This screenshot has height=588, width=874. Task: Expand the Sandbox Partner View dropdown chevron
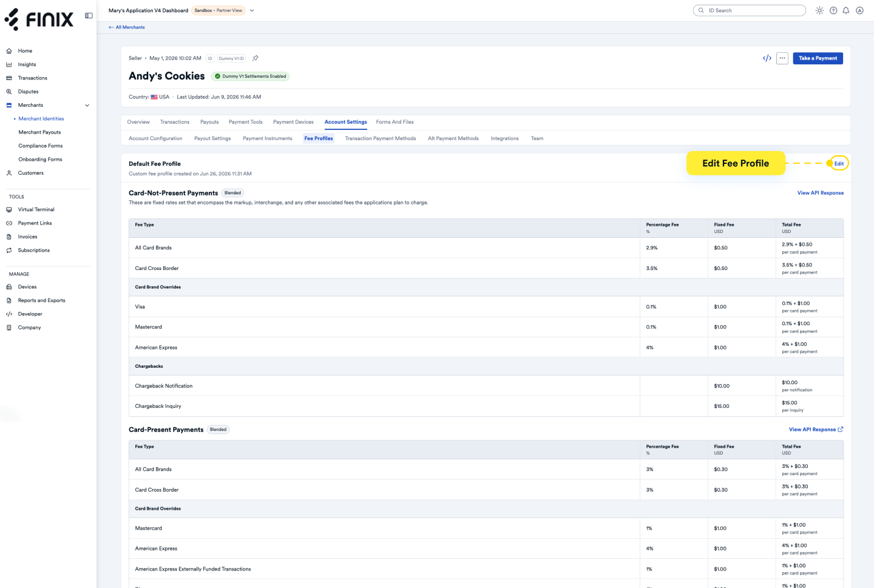click(x=252, y=10)
